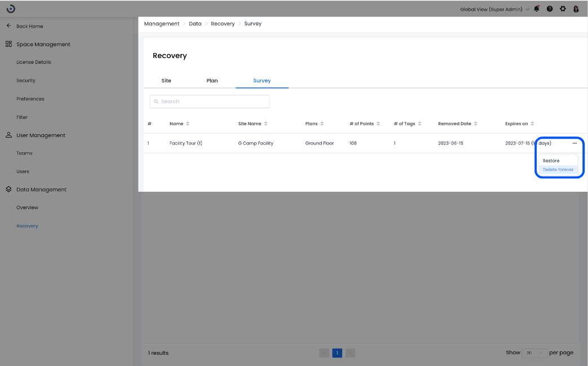Click Data breadcrumb
588x366 pixels.
click(195, 24)
